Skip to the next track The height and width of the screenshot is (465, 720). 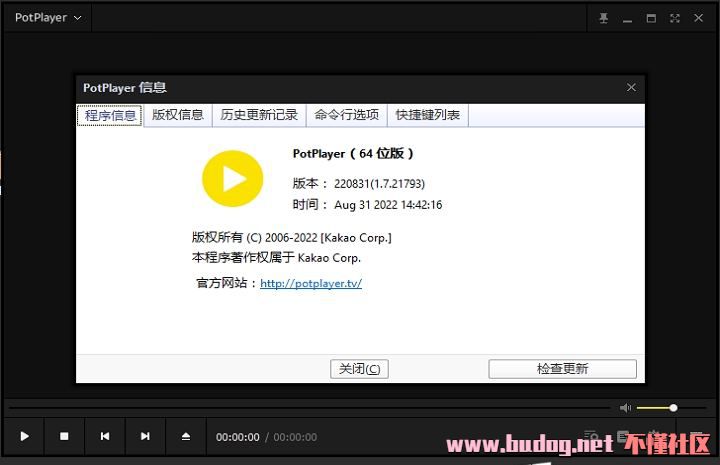tap(145, 436)
